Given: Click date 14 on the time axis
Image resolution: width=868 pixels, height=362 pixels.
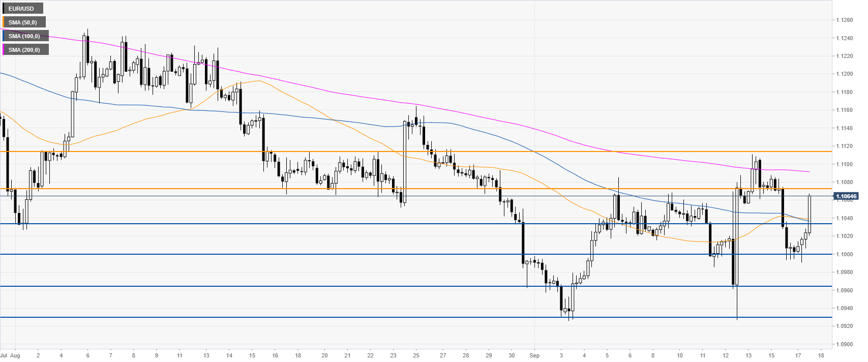Looking at the screenshot, I should click(x=229, y=355).
